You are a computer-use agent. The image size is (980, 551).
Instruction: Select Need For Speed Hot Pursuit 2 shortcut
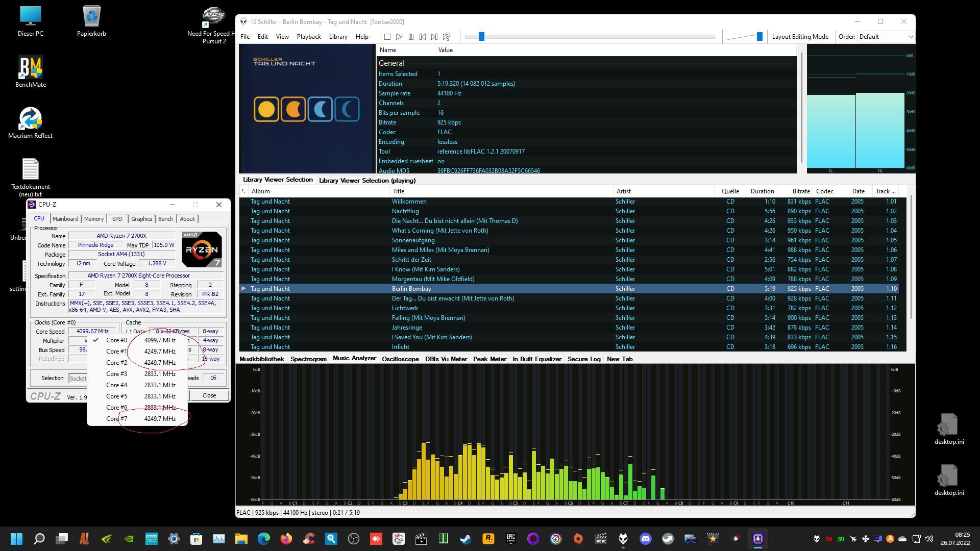214,26
